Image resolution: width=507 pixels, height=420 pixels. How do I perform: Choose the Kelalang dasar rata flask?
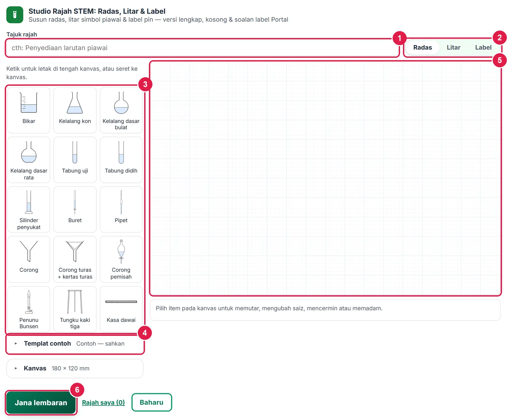pos(29,160)
